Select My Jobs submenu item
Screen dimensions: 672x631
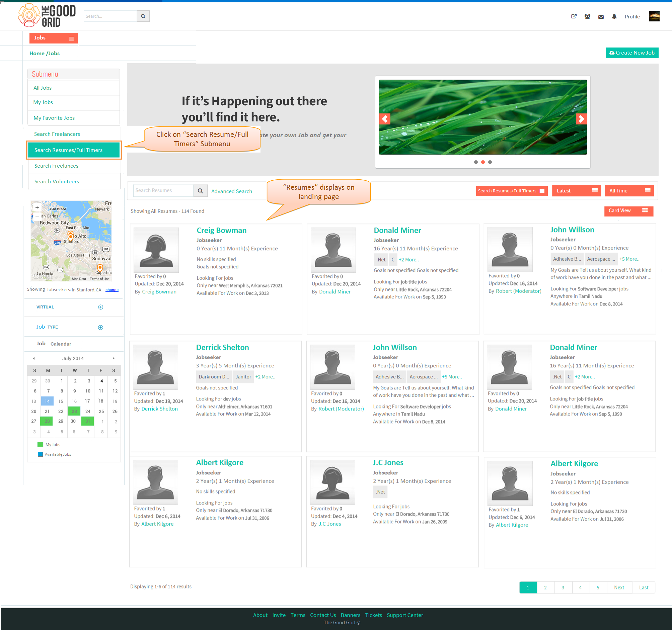(74, 102)
